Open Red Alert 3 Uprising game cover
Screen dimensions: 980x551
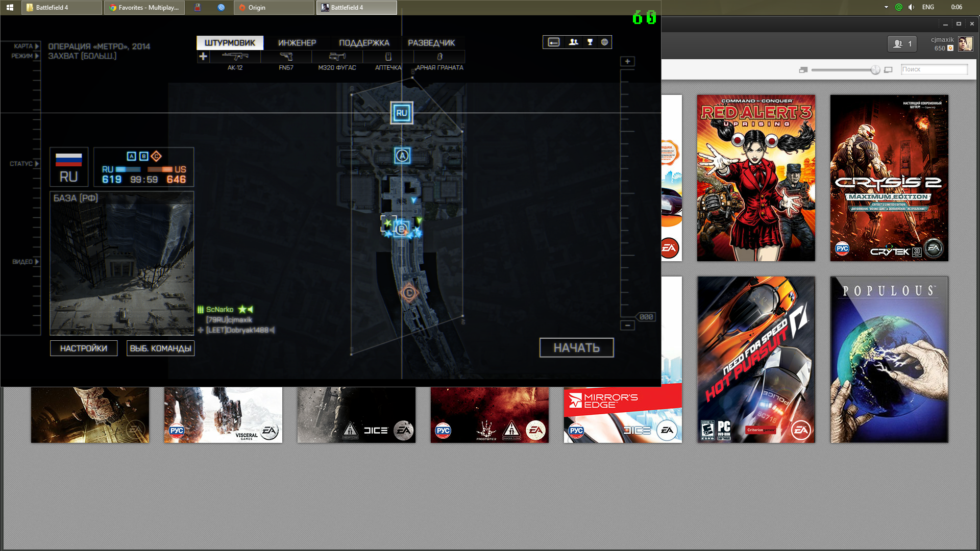click(x=756, y=178)
